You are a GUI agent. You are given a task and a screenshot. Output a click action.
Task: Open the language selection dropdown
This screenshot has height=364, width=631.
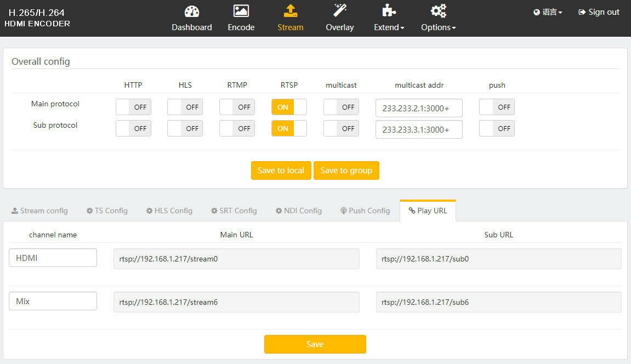(x=548, y=13)
